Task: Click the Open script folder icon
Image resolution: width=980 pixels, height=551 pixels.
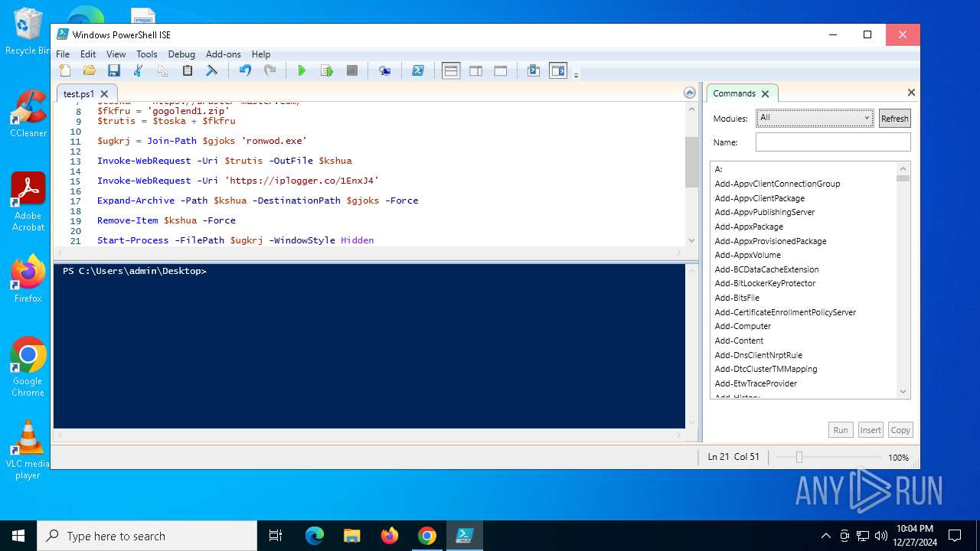Action: pos(90,70)
